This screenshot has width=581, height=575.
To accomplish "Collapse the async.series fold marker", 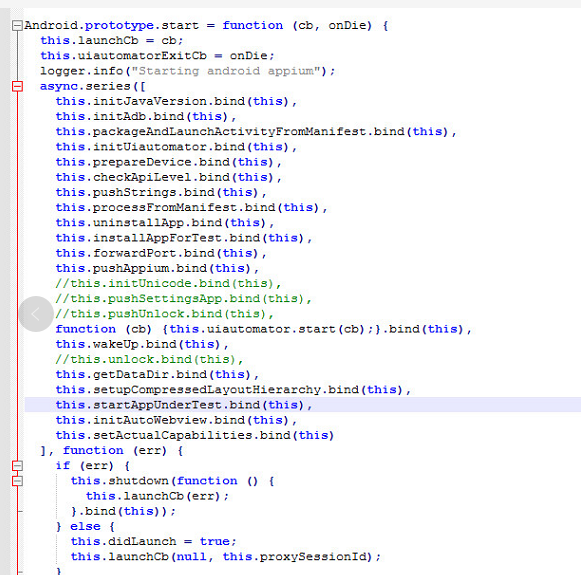I will point(17,86).
